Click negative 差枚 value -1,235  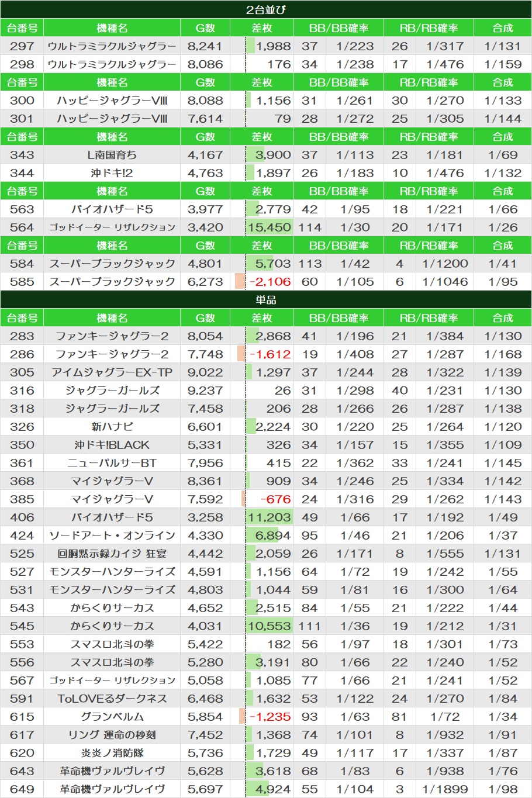[x=270, y=717]
